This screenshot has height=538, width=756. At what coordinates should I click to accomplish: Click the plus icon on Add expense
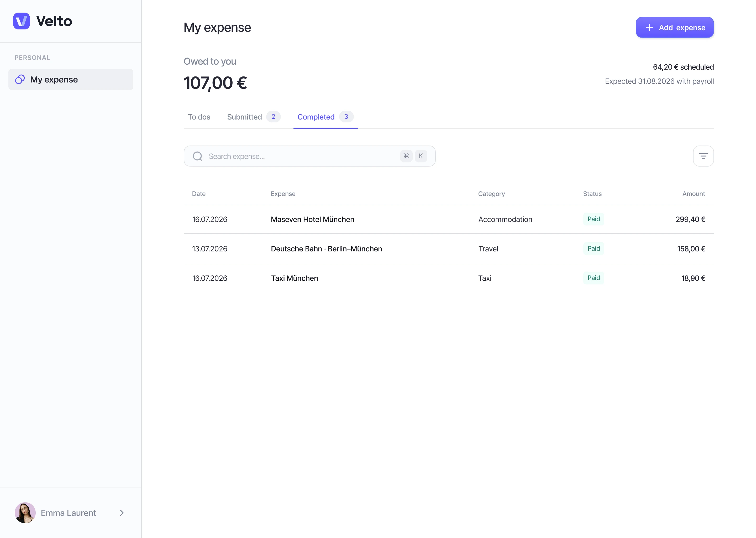649,28
